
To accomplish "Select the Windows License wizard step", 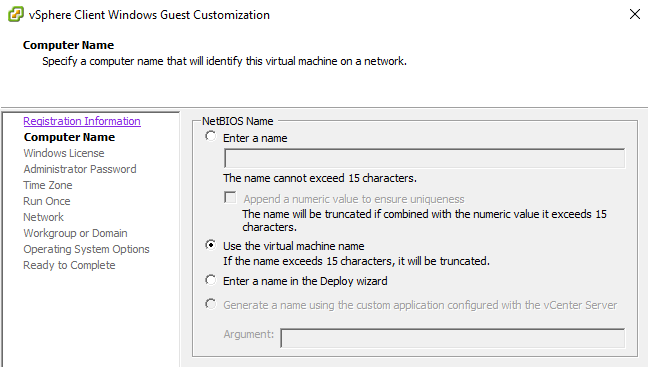I will coord(64,153).
